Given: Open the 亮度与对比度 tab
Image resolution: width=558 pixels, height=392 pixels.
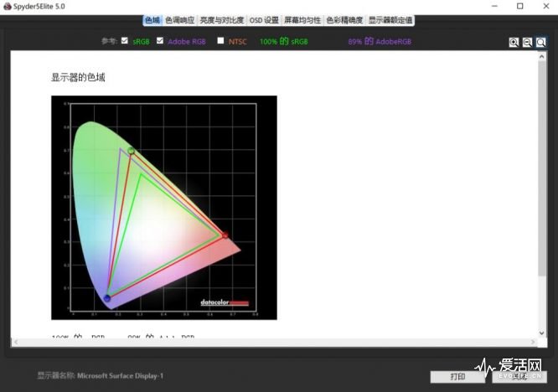Looking at the screenshot, I should coord(222,20).
